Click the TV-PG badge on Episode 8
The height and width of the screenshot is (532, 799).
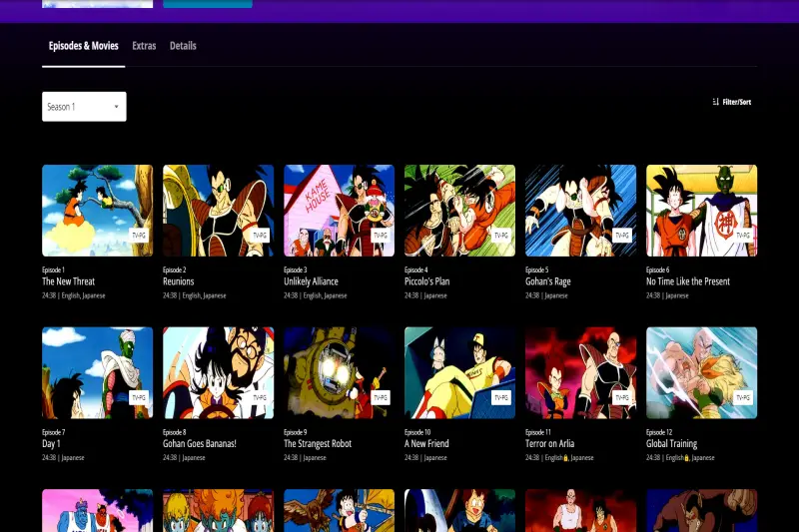(260, 397)
